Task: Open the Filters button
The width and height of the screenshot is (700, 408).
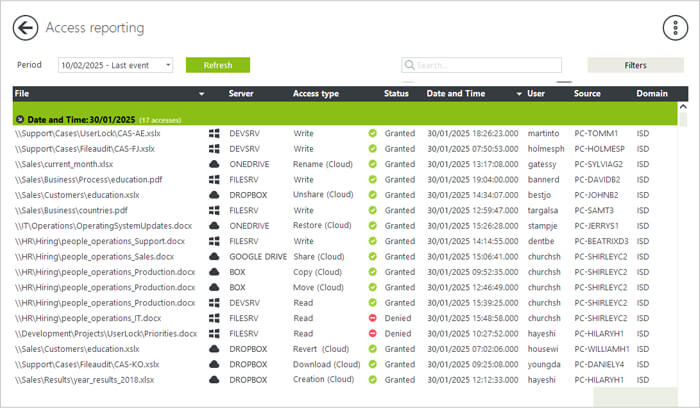Action: point(635,65)
